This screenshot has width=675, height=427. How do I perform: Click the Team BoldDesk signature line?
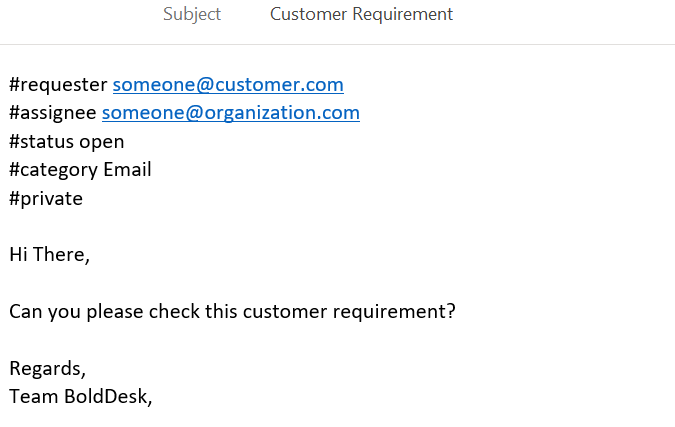tap(81, 396)
